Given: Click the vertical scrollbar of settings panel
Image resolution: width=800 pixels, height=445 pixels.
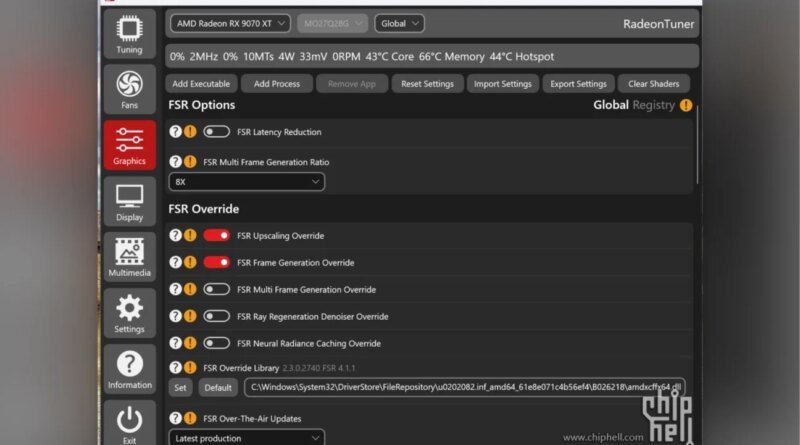Looking at the screenshot, I should 697,144.
